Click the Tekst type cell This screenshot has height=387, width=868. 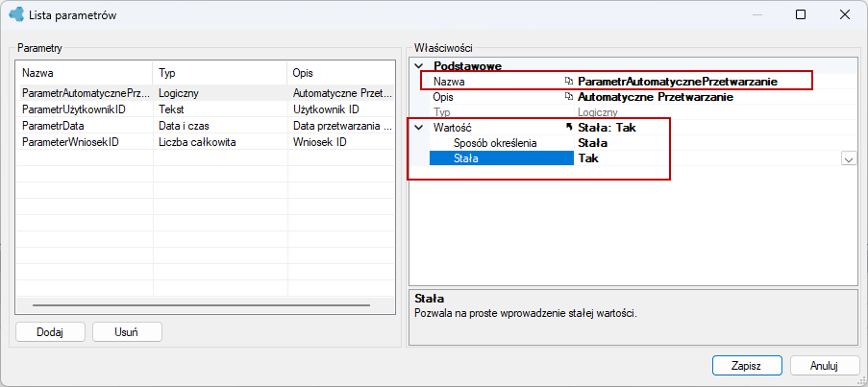pyautogui.click(x=220, y=109)
